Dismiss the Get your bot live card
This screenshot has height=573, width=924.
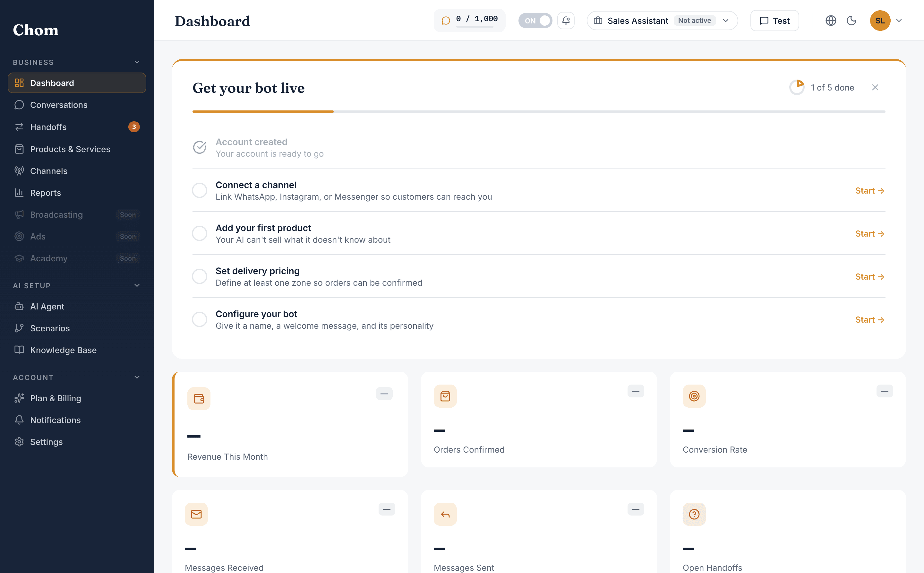875,88
